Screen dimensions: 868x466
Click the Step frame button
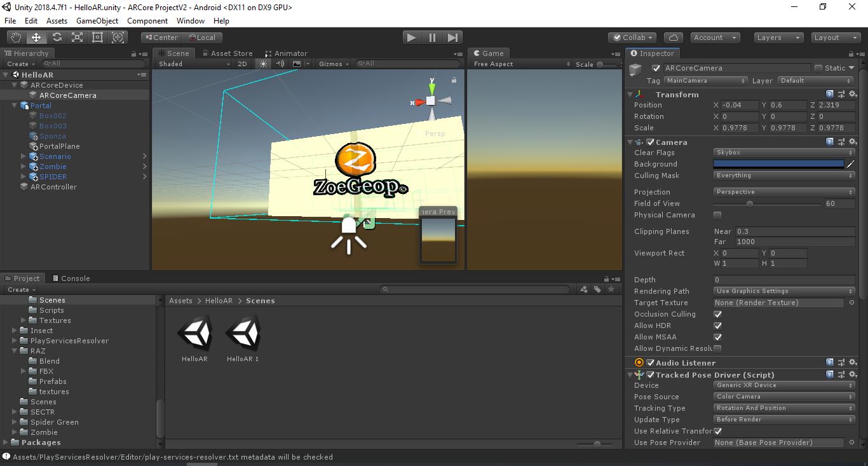tap(452, 38)
